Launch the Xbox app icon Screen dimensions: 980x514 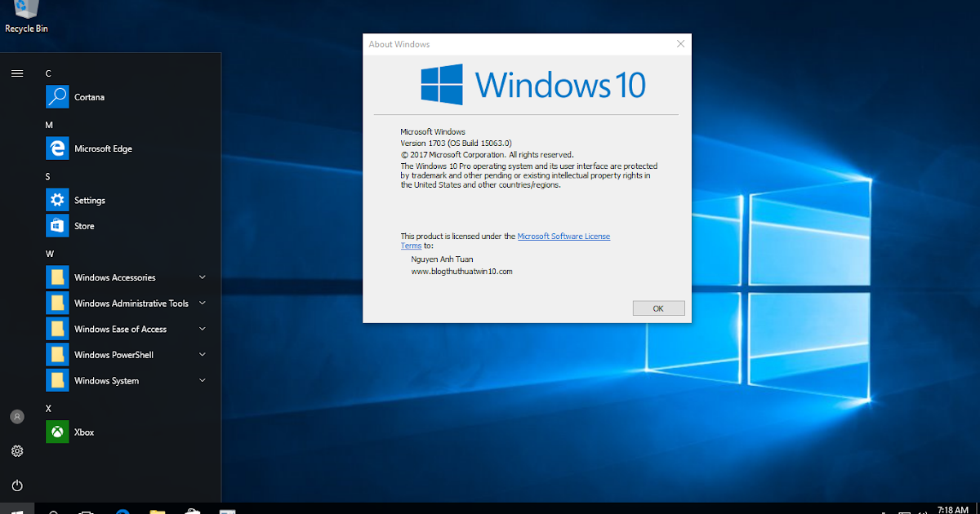click(x=57, y=432)
